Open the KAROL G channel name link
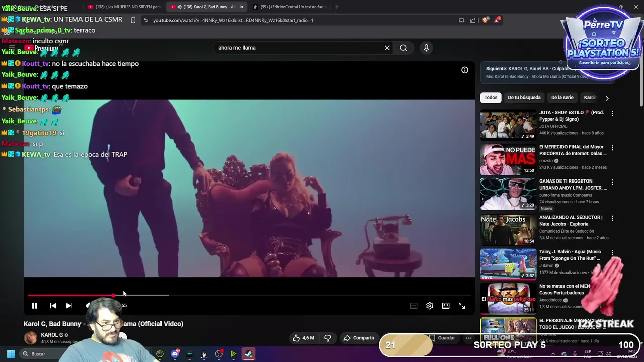Screen dimensions: 644x362 pos(52,335)
